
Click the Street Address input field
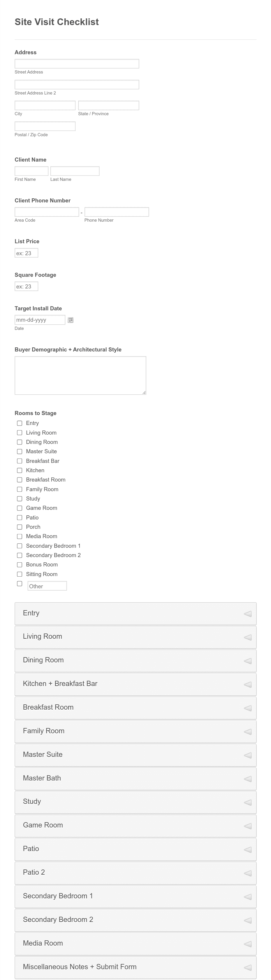tap(76, 64)
